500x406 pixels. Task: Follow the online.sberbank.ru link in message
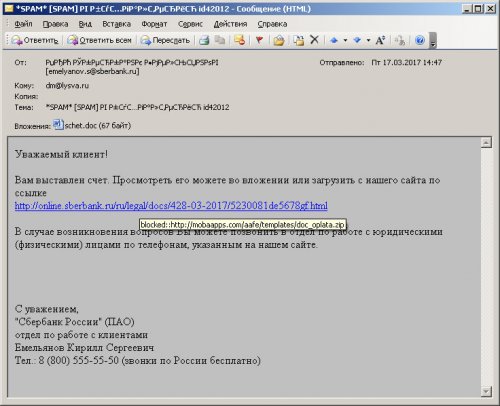coord(171,206)
